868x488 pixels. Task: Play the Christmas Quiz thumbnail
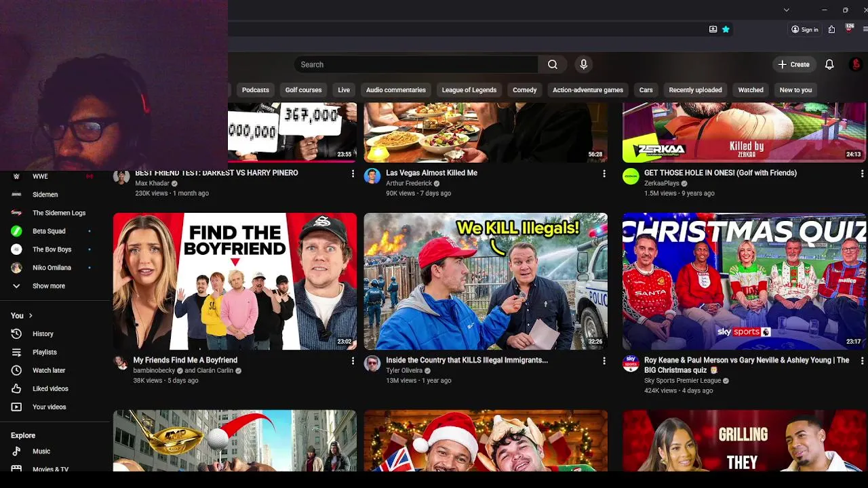tap(745, 281)
